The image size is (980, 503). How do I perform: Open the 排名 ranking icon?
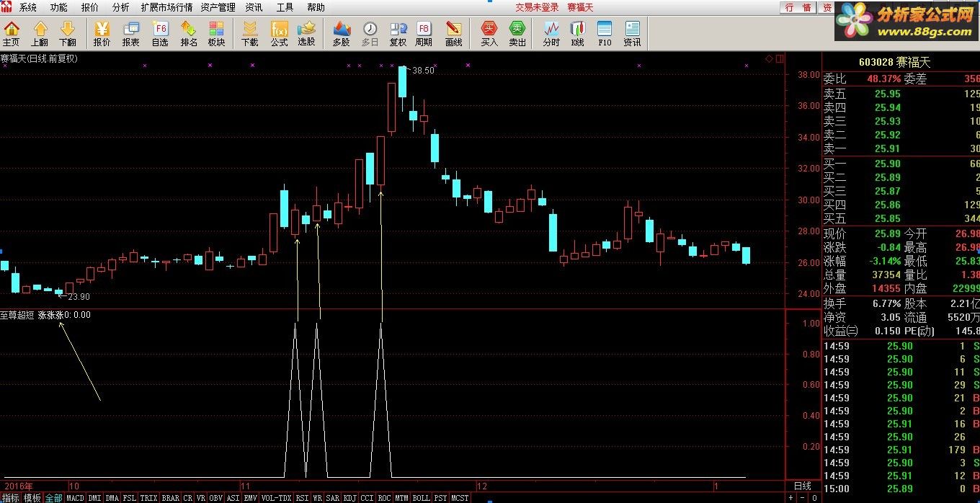pos(189,34)
